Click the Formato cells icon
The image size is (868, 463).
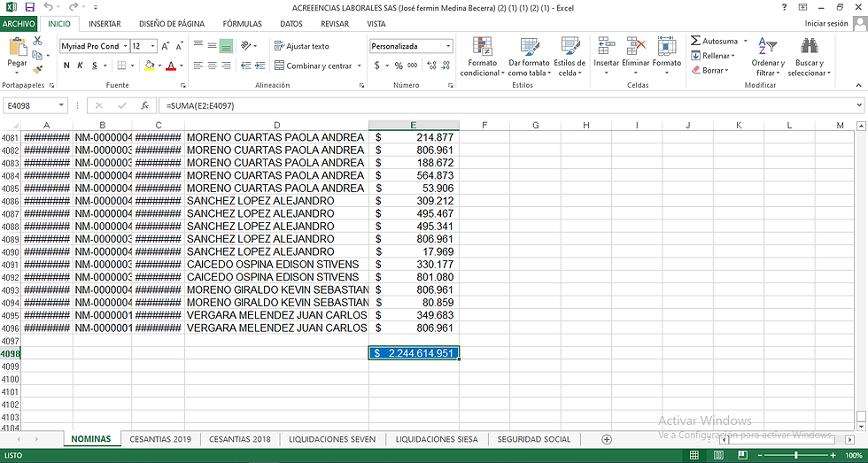[666, 46]
